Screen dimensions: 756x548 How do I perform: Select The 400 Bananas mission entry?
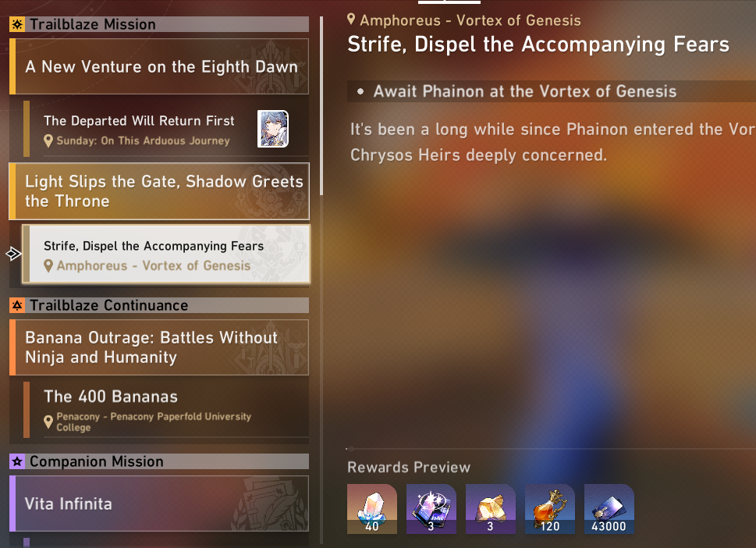(166, 410)
